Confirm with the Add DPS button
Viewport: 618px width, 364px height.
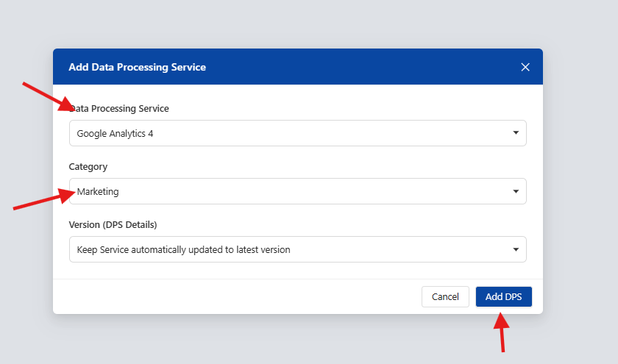click(504, 296)
